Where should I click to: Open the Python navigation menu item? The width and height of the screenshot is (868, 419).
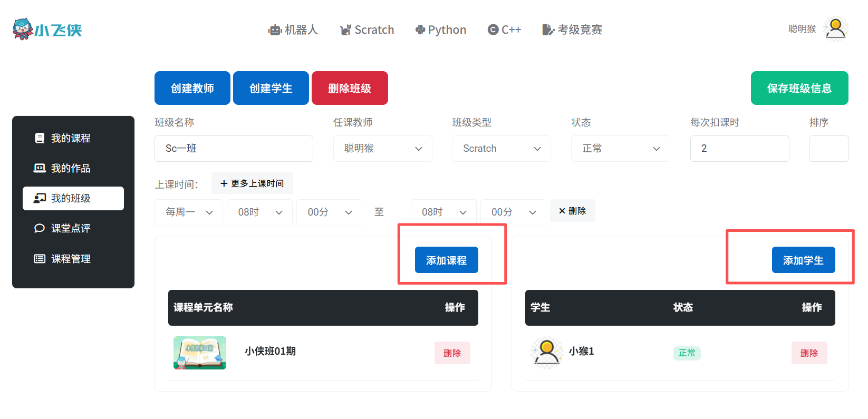click(441, 30)
